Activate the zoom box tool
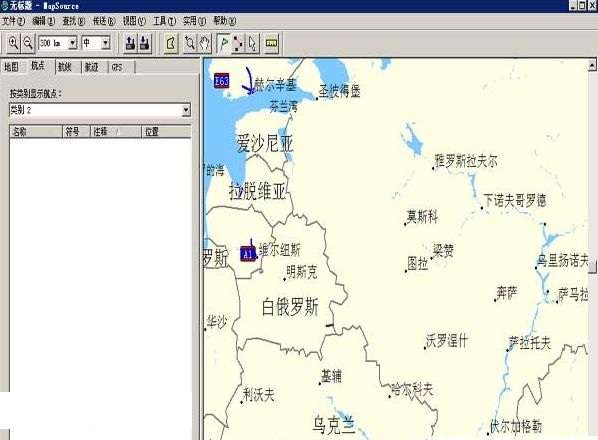 pyautogui.click(x=189, y=43)
